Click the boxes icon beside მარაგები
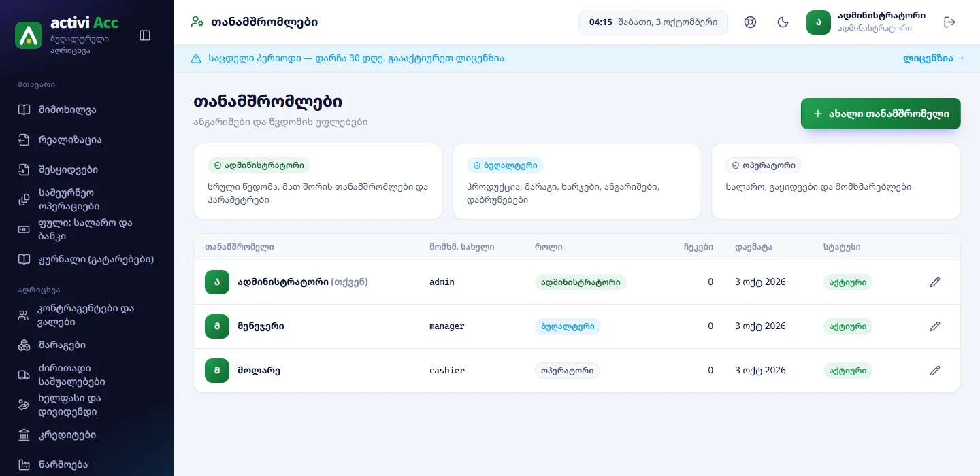 click(24, 345)
